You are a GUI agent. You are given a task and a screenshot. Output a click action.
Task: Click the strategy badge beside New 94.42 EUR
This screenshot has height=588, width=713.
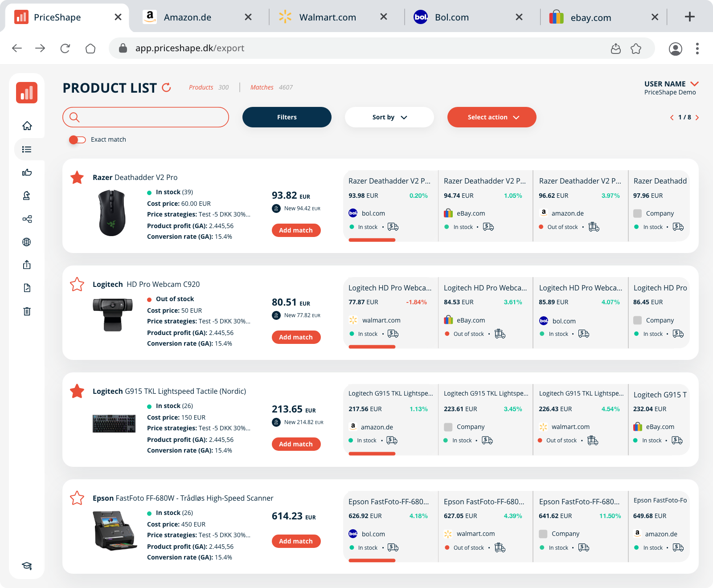(x=276, y=208)
